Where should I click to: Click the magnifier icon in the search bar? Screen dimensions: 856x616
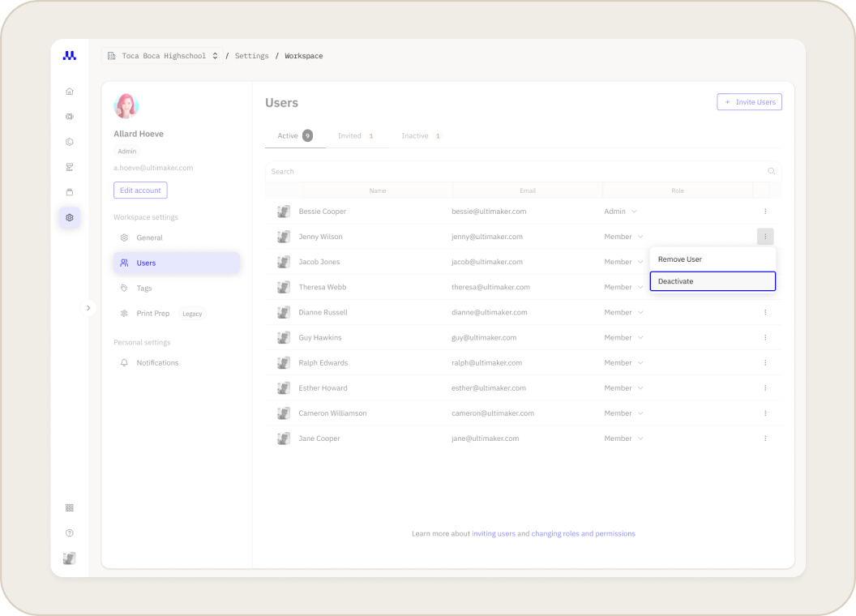[x=772, y=171]
